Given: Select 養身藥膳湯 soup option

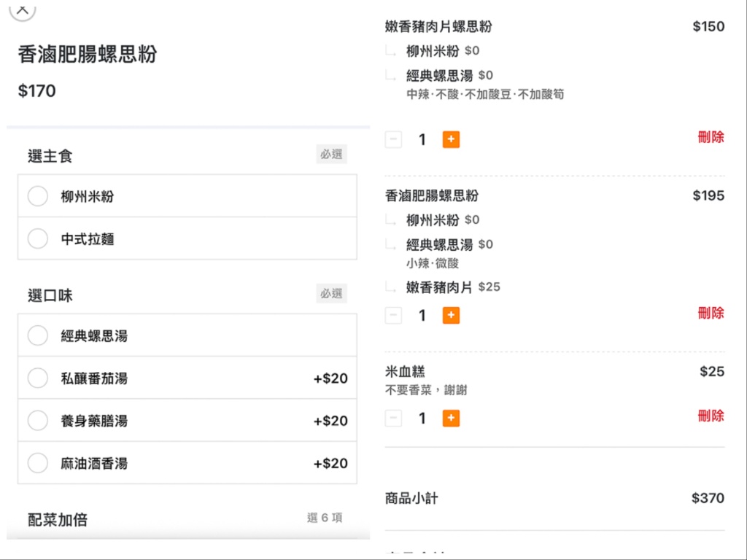Looking at the screenshot, I should [38, 420].
